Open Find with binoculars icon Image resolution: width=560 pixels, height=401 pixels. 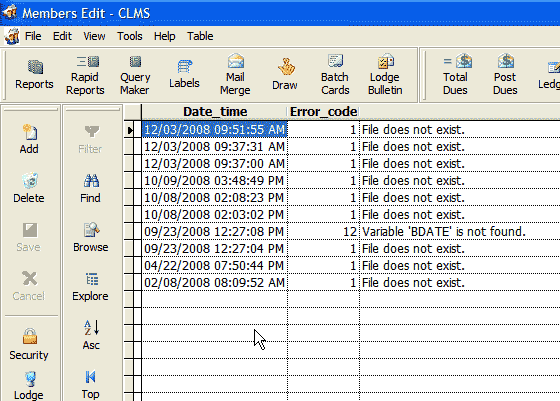point(90,188)
